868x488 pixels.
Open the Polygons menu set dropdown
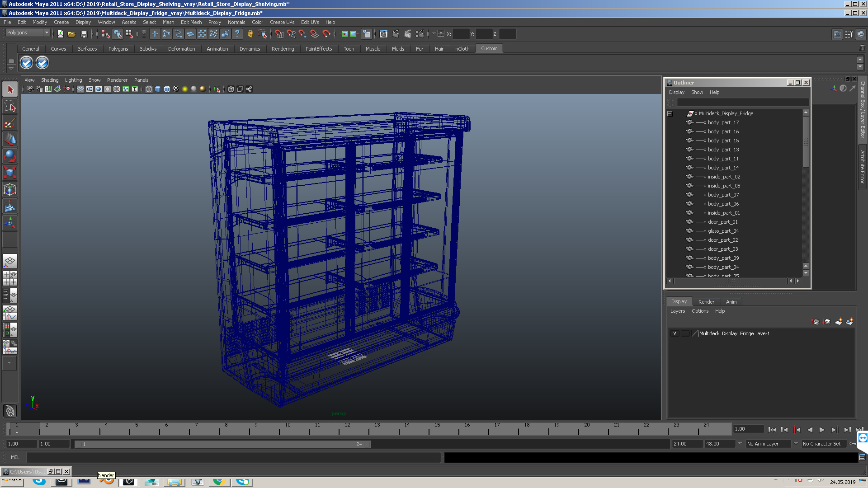[x=28, y=33]
